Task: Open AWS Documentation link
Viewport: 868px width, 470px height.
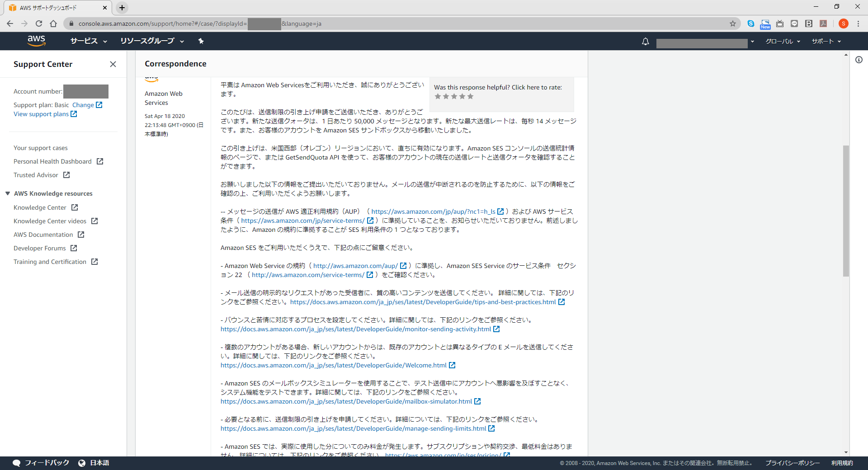Action: pos(43,235)
